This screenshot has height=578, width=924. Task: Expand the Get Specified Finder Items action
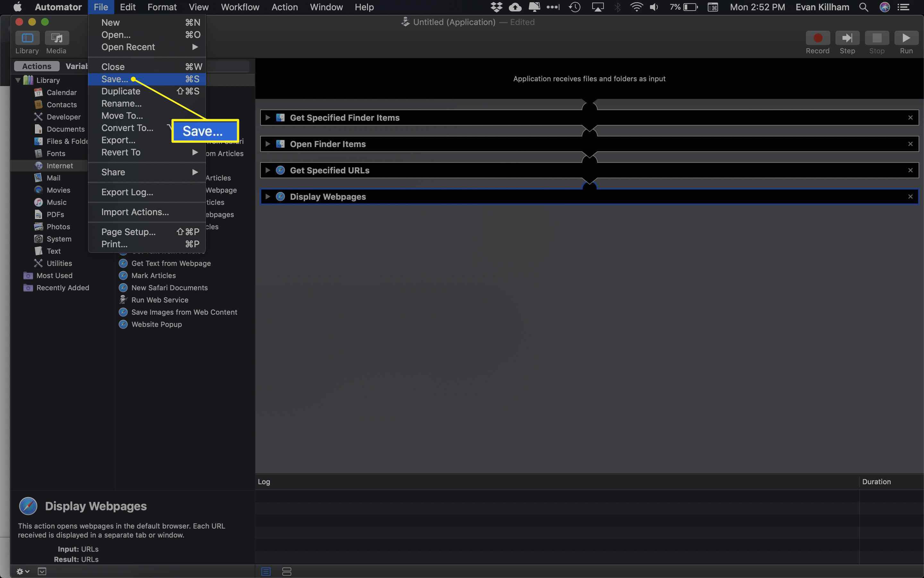(268, 118)
